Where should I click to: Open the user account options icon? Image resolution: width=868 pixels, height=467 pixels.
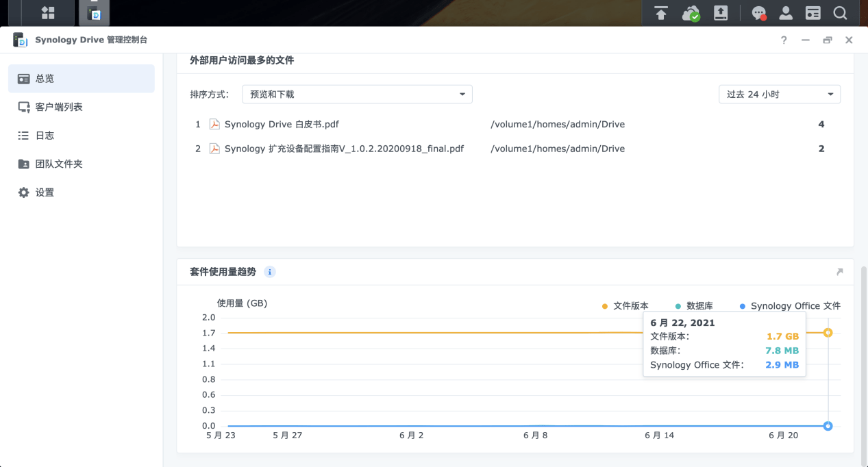[786, 13]
